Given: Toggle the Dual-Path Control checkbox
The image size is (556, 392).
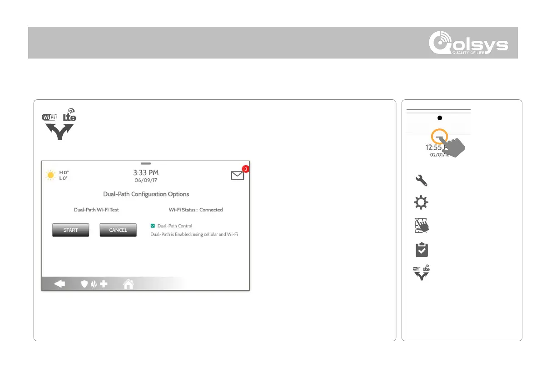Looking at the screenshot, I should (x=153, y=225).
